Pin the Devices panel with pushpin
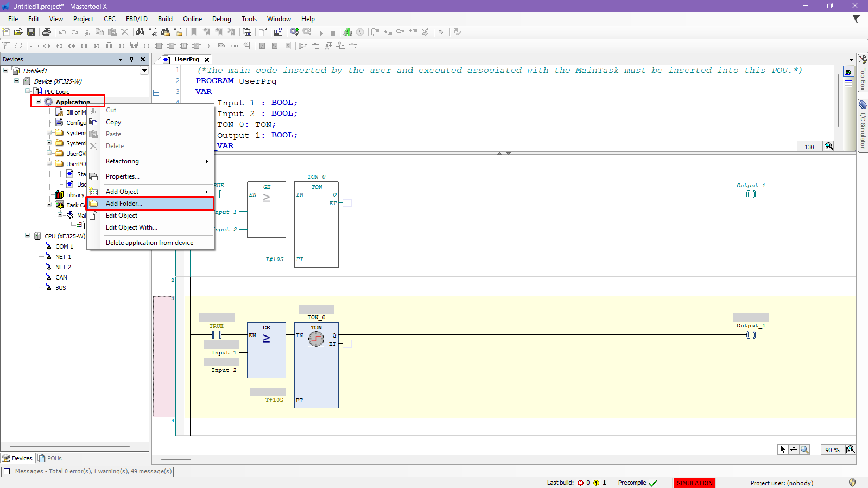This screenshot has height=488, width=868. [x=131, y=59]
